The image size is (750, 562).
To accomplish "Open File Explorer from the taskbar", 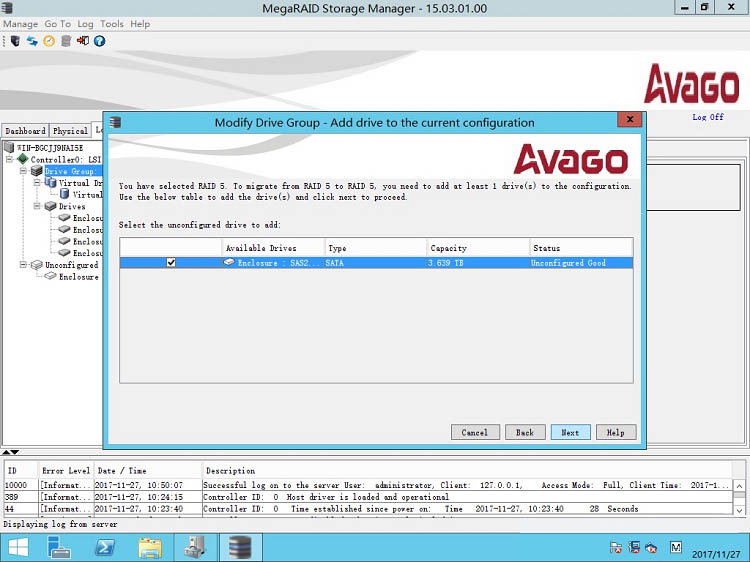I will point(150,547).
